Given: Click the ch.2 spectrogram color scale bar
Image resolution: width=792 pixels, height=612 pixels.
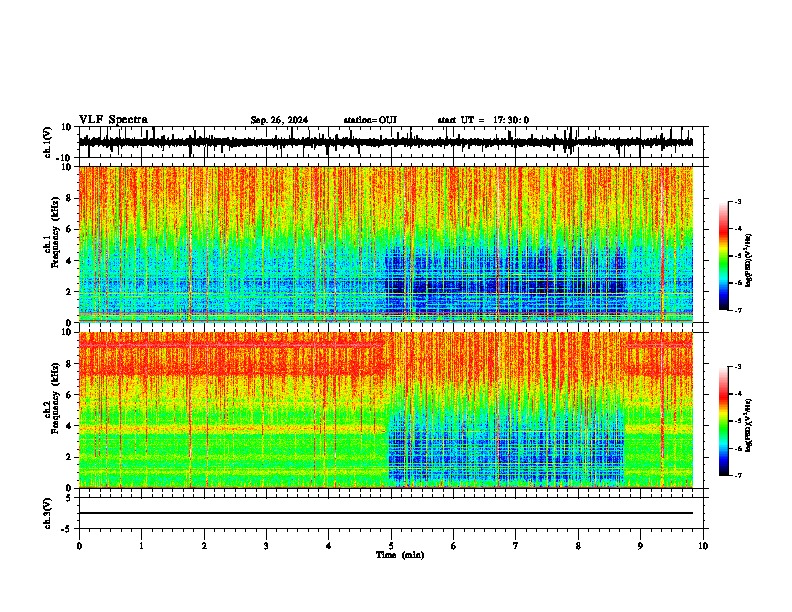Looking at the screenshot, I should pos(723,421).
